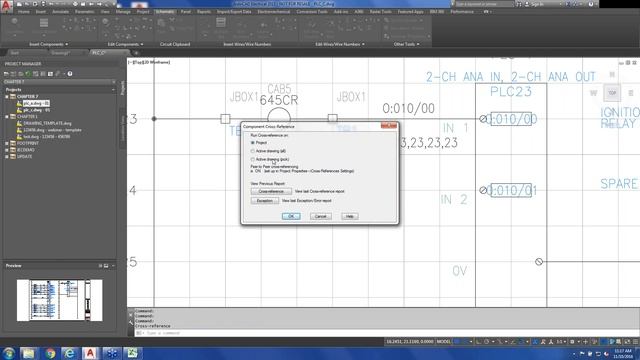Collapse the CHAPTER 7 project node
The image size is (640, 360).
[7, 97]
